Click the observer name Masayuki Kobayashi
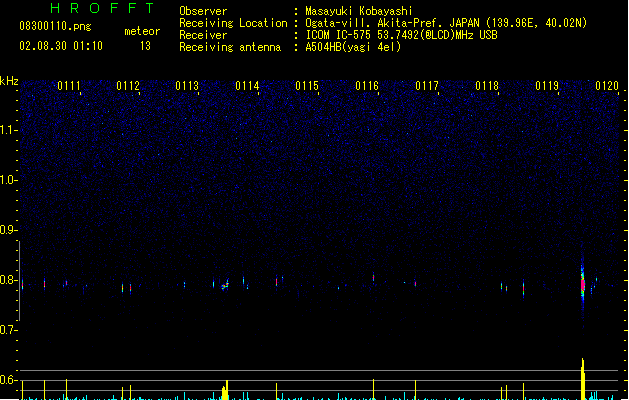629x400 pixels. click(x=359, y=11)
